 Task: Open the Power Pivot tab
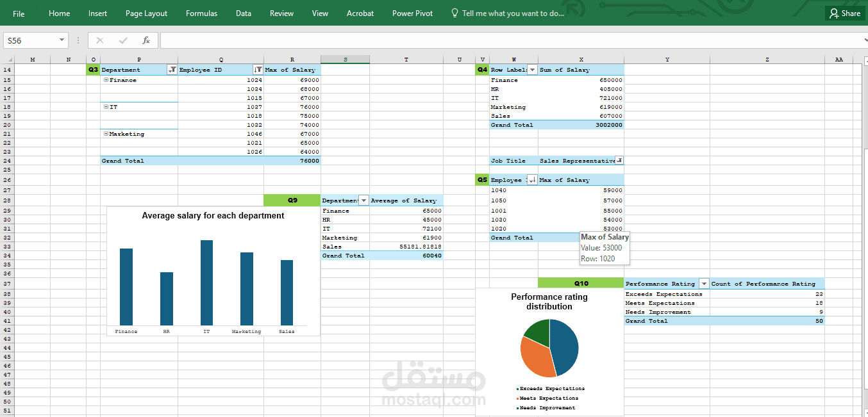click(412, 13)
